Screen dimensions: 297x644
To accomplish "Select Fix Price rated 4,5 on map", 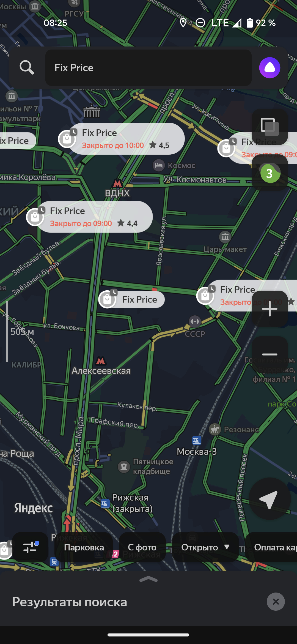I will [x=122, y=139].
